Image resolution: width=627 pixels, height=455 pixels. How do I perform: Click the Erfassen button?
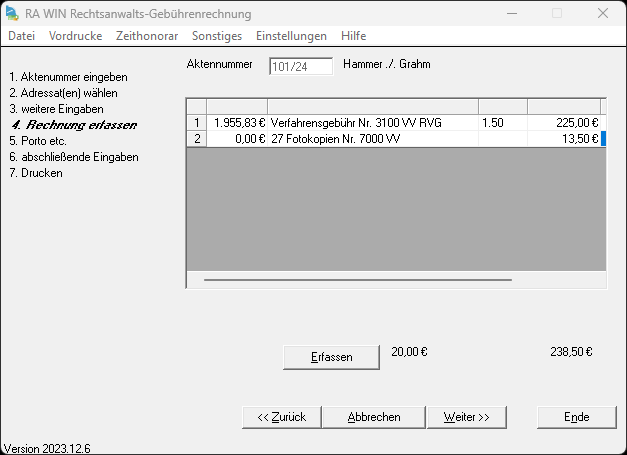[x=331, y=357]
